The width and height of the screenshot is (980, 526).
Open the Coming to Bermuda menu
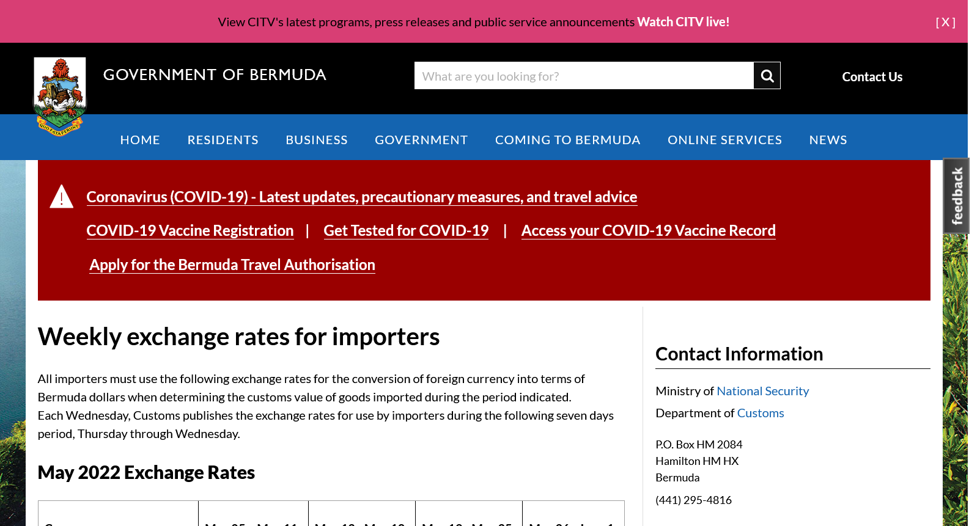[567, 140]
